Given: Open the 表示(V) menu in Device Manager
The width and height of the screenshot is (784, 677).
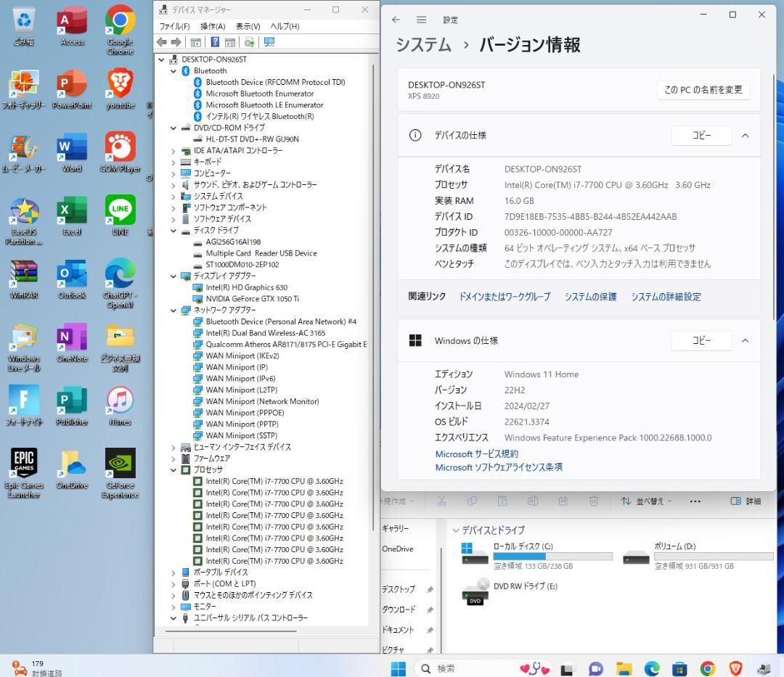Looking at the screenshot, I should coord(249,26).
